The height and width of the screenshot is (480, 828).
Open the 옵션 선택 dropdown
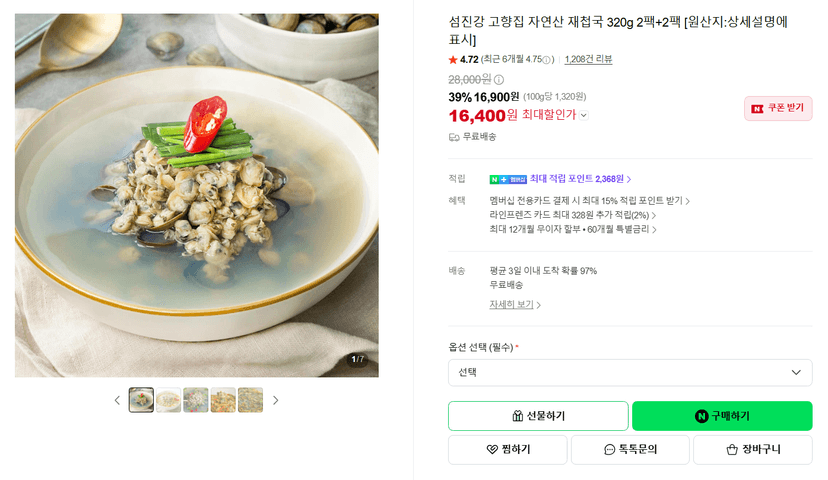(x=630, y=373)
